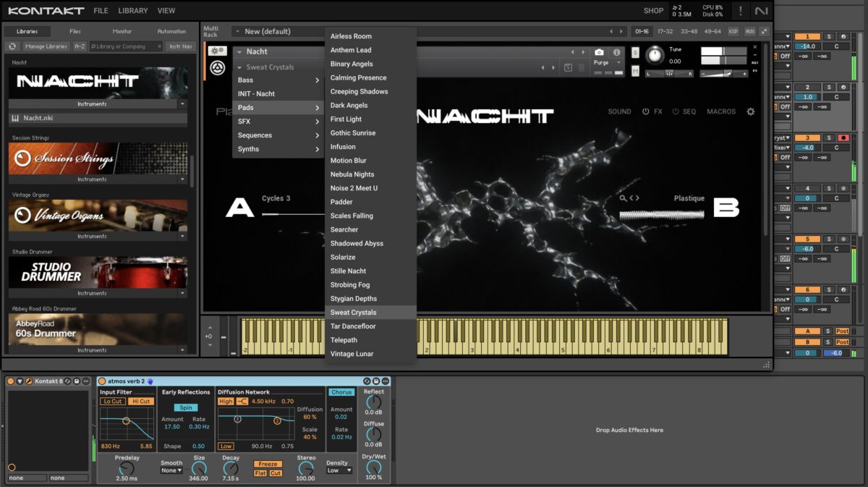Screen dimensions: 868x487
Task: Click the previous multi arrow in rack header
Action: (x=611, y=32)
